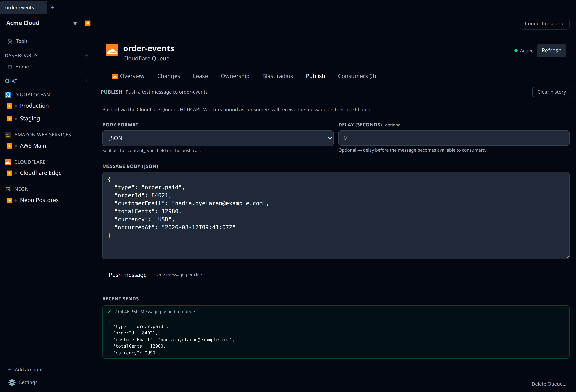The height and width of the screenshot is (392, 576).
Task: Click Delete Queue... link
Action: 549,384
